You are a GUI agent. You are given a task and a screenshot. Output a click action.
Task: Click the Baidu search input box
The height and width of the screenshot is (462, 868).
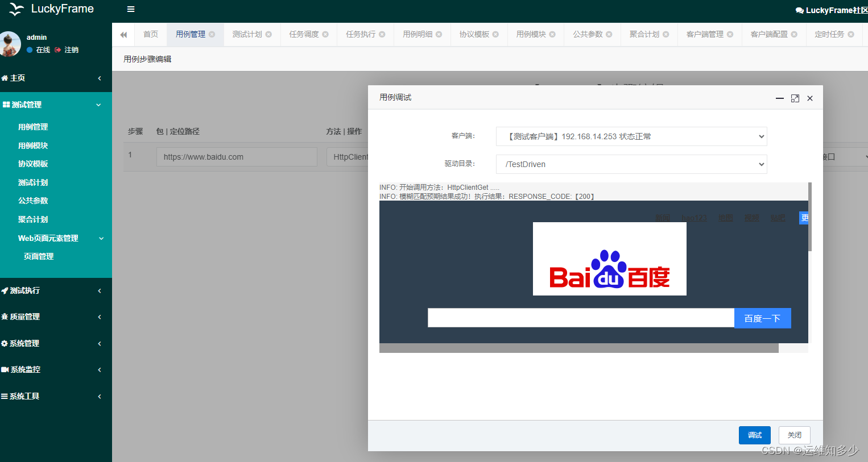(x=581, y=318)
